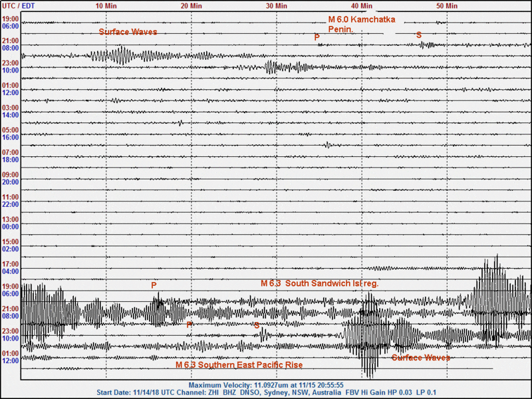Click the Start Date channel info text
The width and height of the screenshot is (532, 399).
265,393
